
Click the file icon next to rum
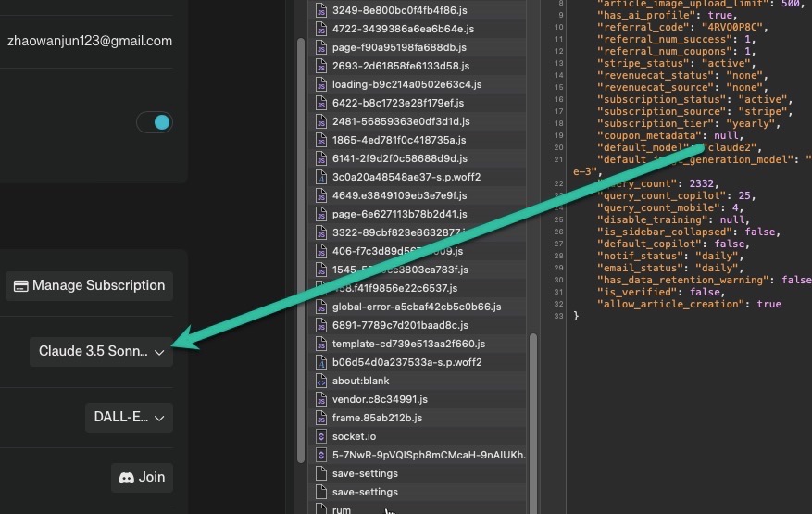click(321, 509)
